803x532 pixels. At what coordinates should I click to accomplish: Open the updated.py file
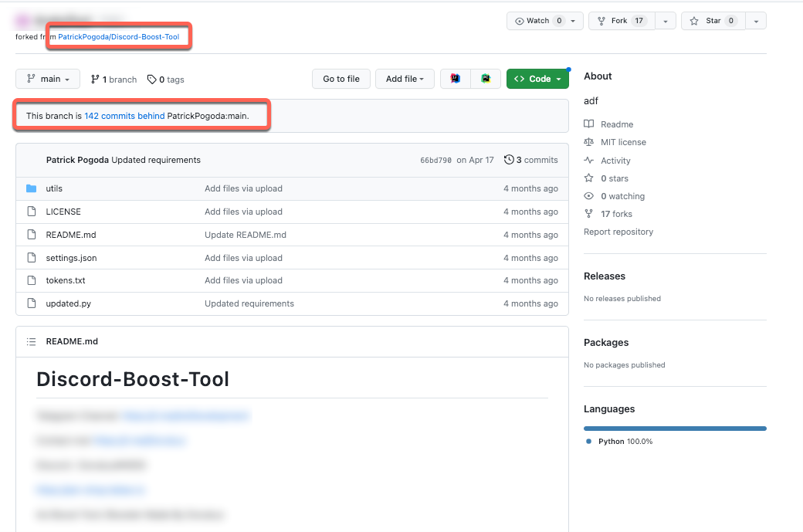69,303
